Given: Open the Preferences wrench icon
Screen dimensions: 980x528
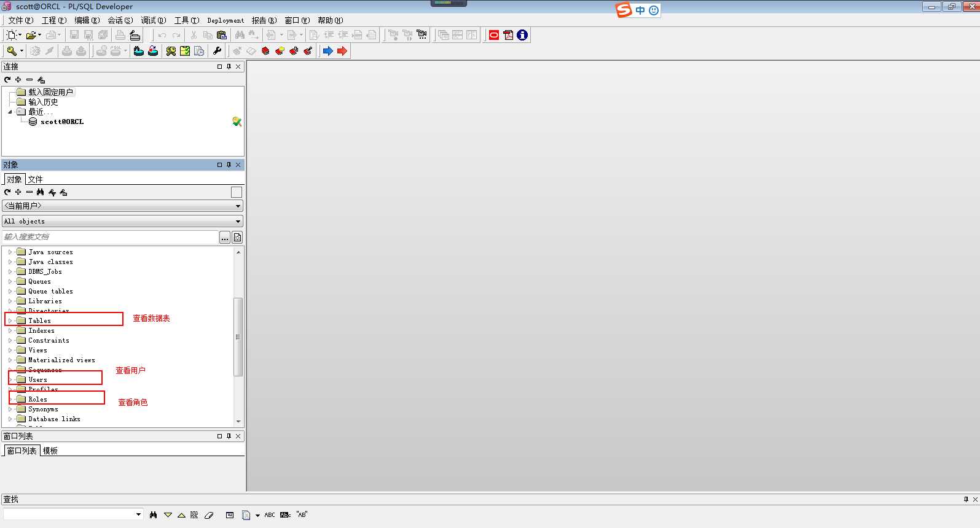Looking at the screenshot, I should (x=217, y=51).
